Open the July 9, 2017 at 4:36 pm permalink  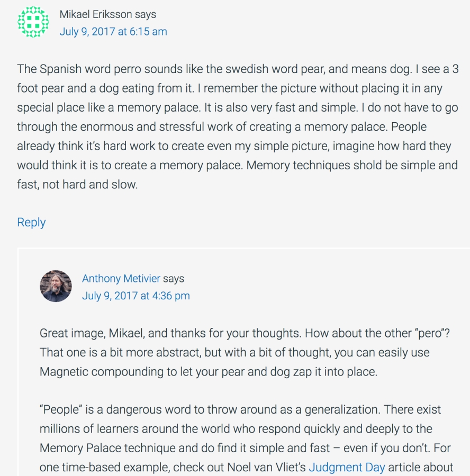pyautogui.click(x=136, y=296)
